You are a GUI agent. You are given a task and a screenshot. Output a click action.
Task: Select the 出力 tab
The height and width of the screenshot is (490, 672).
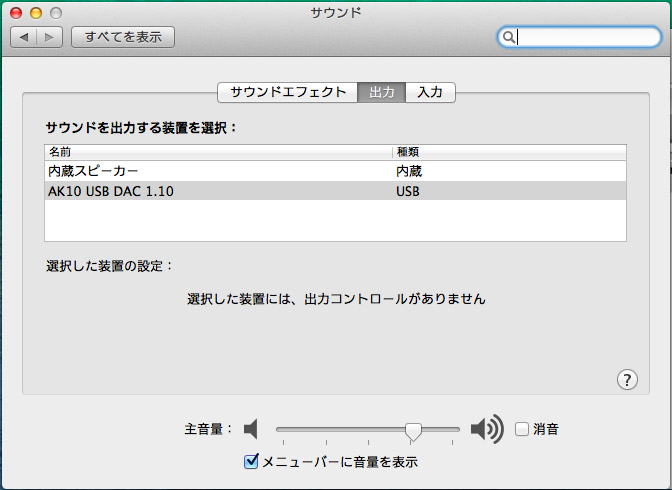[x=381, y=92]
